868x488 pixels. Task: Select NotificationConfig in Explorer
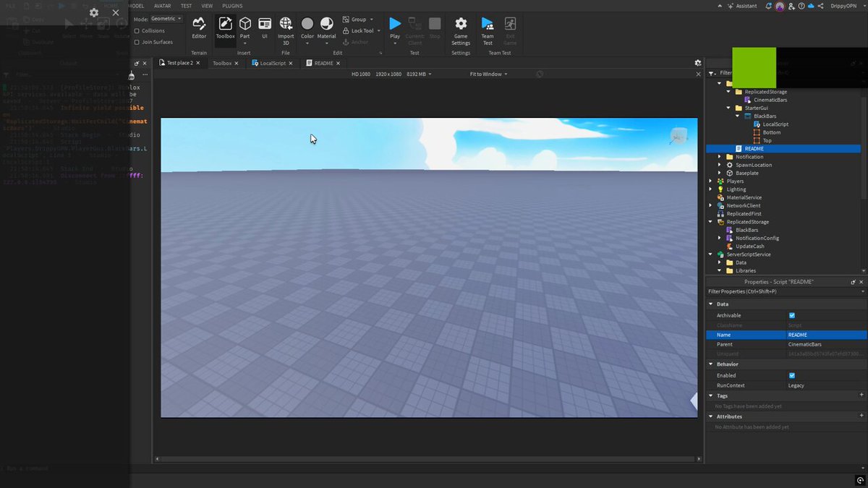tap(757, 238)
